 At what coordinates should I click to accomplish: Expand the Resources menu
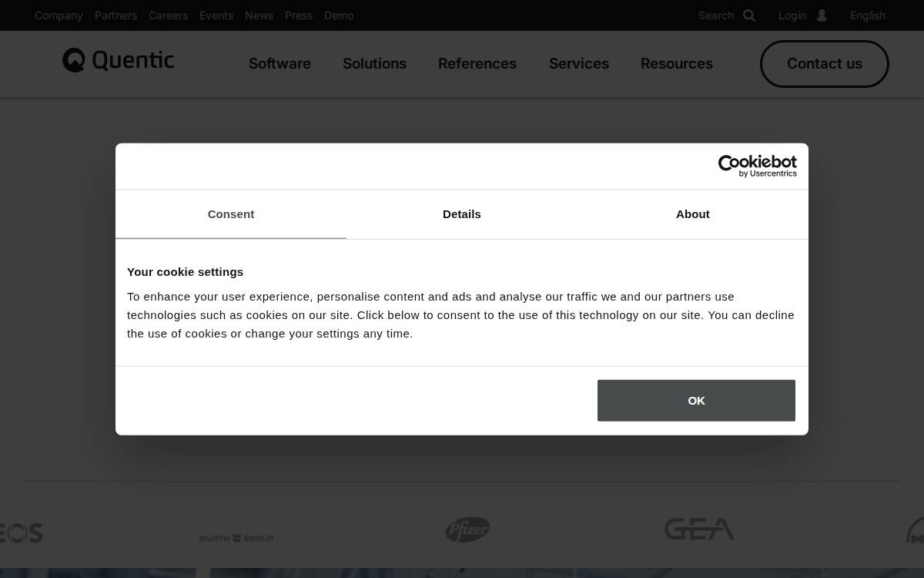tap(677, 64)
